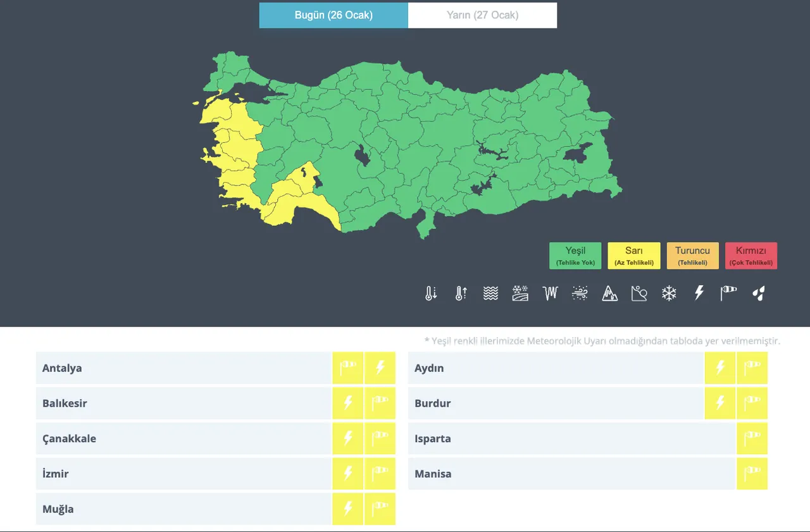Click the rough sea waves warning icon
Image resolution: width=810 pixels, height=532 pixels.
tap(490, 293)
